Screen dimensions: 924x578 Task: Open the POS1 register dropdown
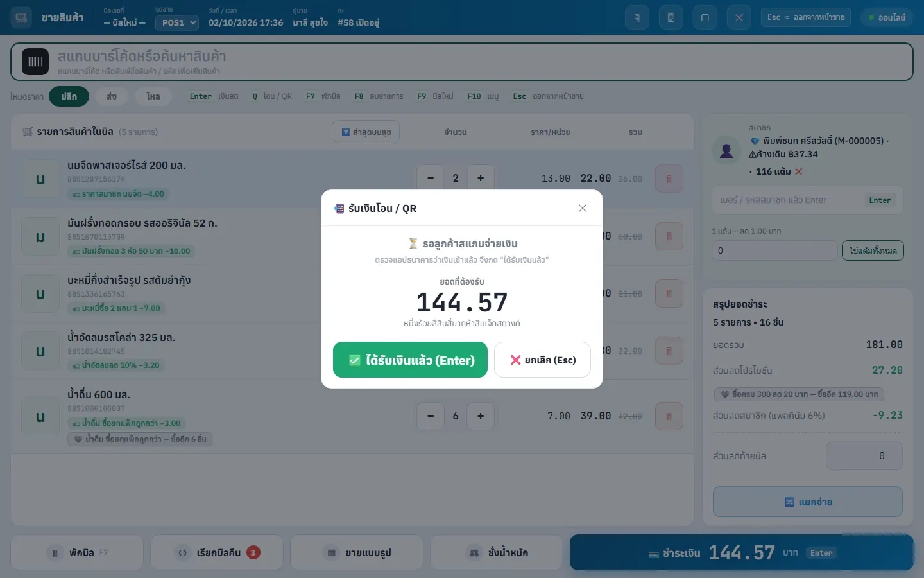177,22
